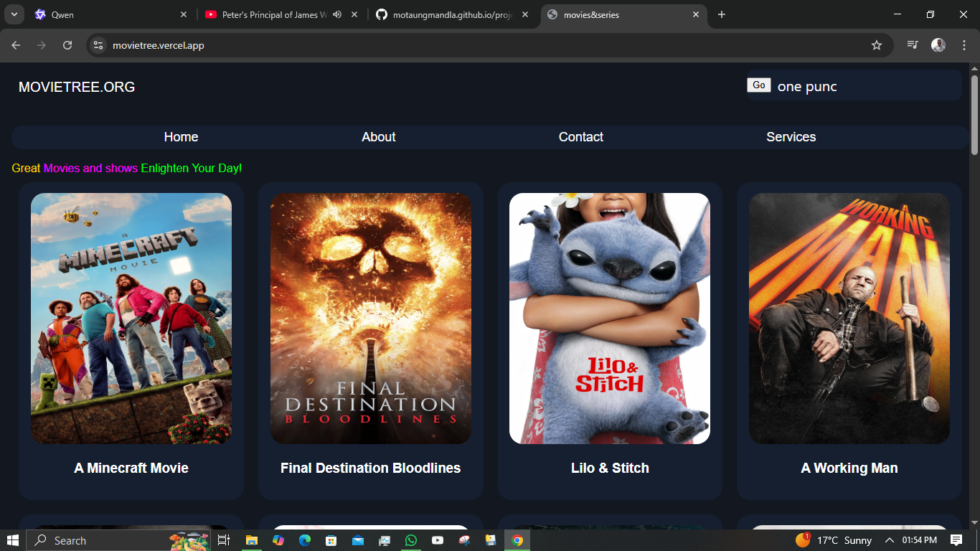Screen dimensions: 980x551
Task: Select the Lilo & Stitch poster
Action: tap(610, 319)
